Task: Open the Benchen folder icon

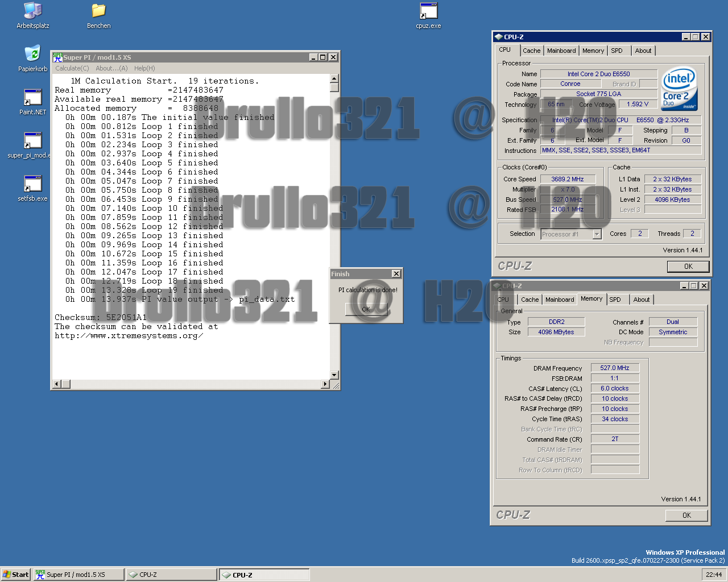Action: 98,15
